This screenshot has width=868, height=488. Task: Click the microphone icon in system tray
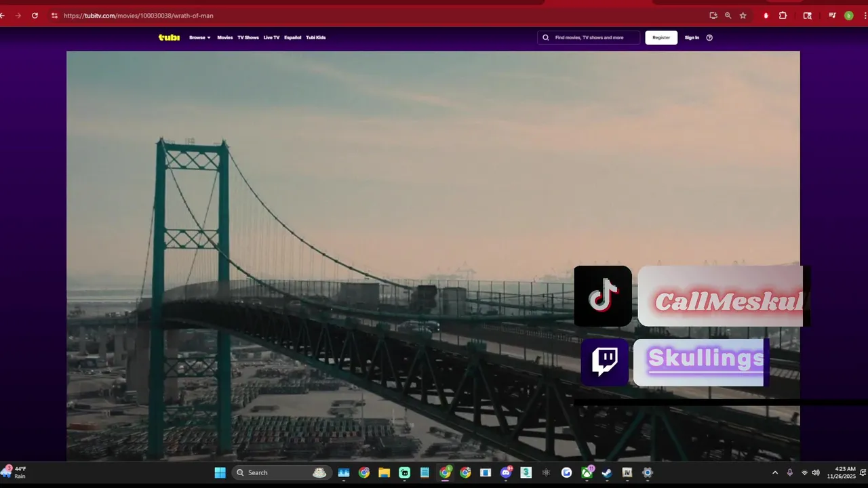pyautogui.click(x=790, y=472)
